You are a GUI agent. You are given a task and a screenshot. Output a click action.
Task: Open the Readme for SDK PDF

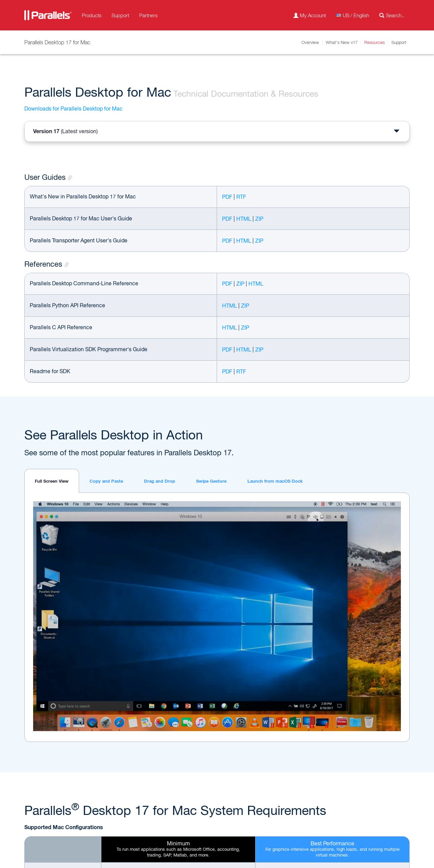click(x=227, y=371)
